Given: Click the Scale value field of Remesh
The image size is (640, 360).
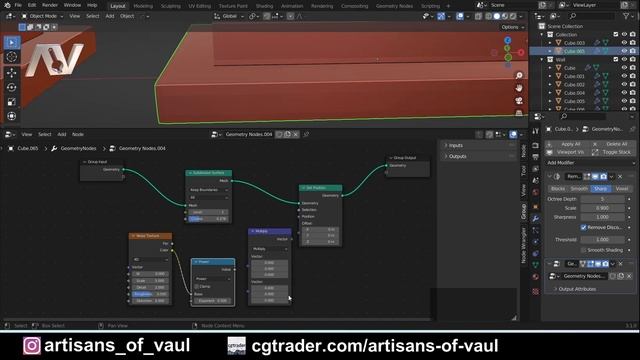Looking at the screenshot, I should 602,208.
